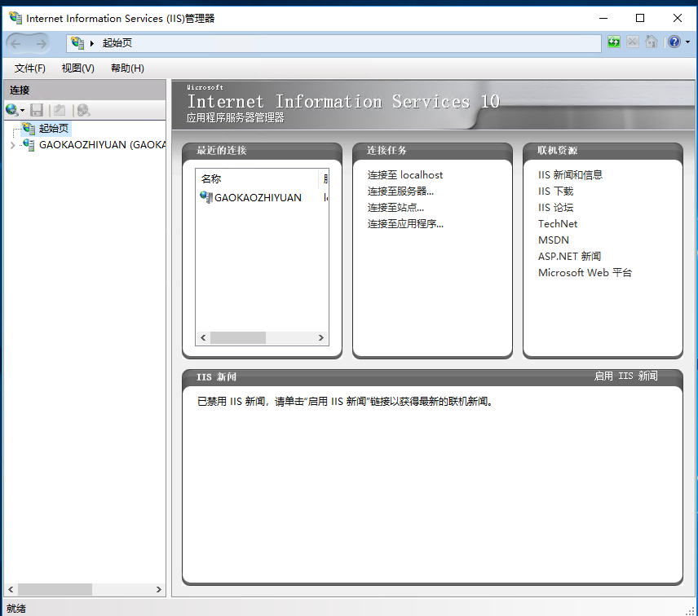
Task: Click the recent connection GAOKAOZHIYUAN icon
Action: tap(206, 197)
